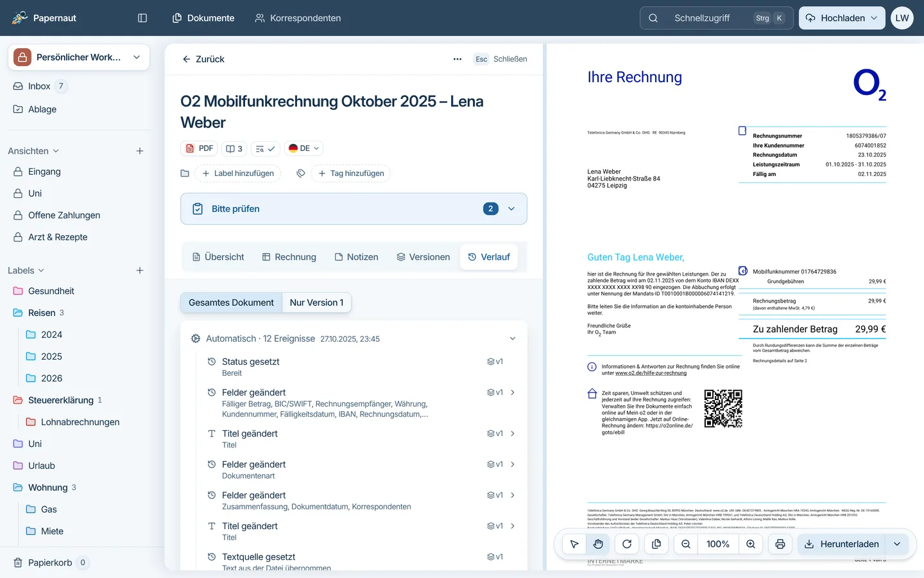
Task: Select the cursor pointer tool in viewer
Action: pyautogui.click(x=574, y=544)
